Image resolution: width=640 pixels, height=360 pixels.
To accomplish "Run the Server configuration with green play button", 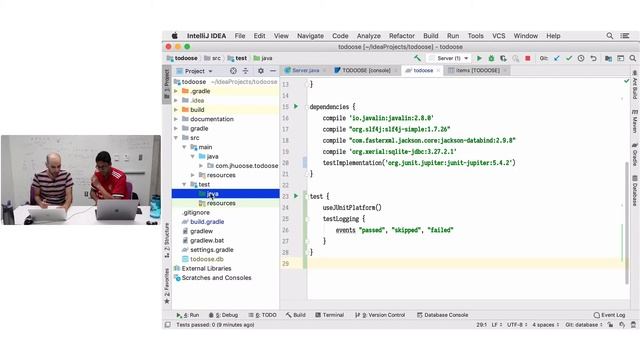I will click(479, 58).
